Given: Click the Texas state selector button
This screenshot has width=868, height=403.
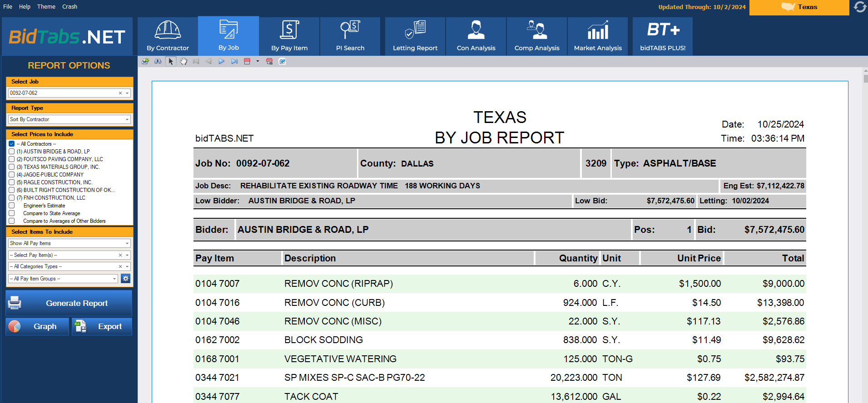Looking at the screenshot, I should [x=799, y=7].
